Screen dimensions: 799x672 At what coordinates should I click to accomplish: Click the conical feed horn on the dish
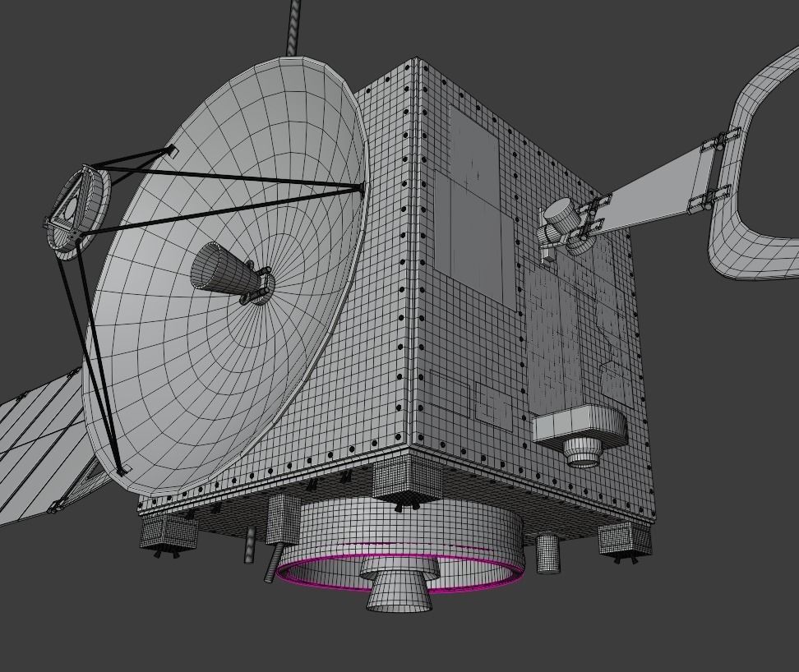(222, 271)
